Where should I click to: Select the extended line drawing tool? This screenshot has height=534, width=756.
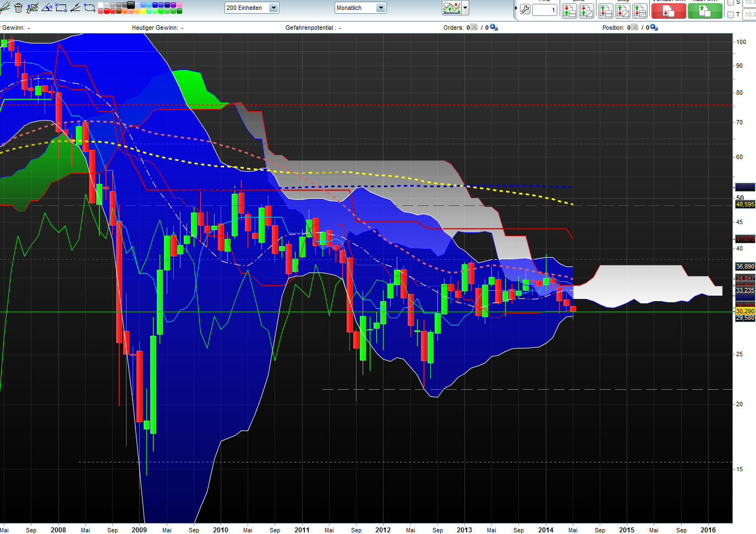coord(75,7)
